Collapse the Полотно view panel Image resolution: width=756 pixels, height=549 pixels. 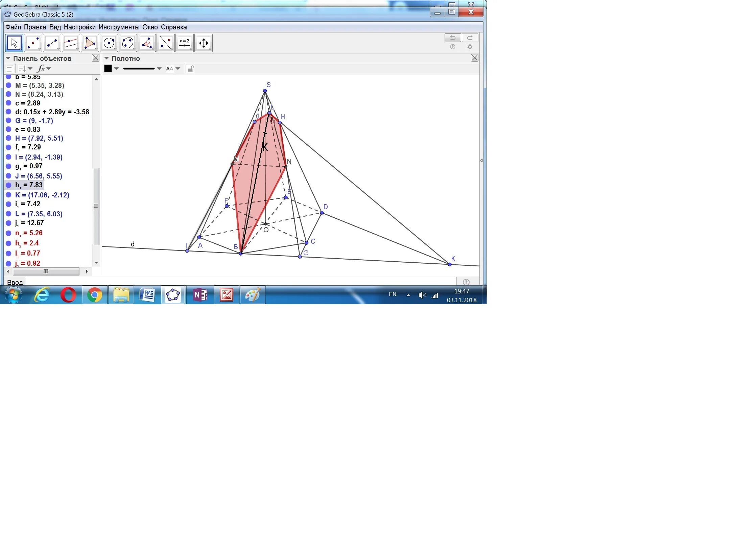[107, 58]
